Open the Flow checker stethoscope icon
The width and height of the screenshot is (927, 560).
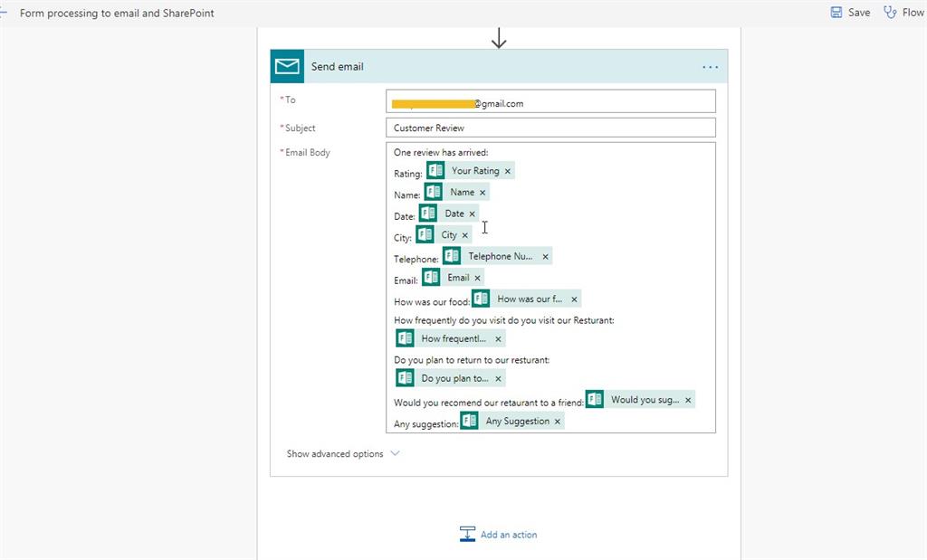(890, 13)
